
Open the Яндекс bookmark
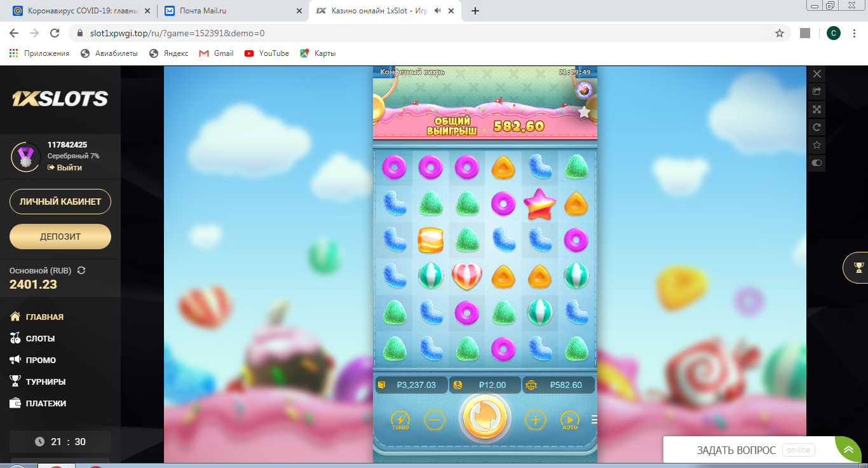pos(169,53)
